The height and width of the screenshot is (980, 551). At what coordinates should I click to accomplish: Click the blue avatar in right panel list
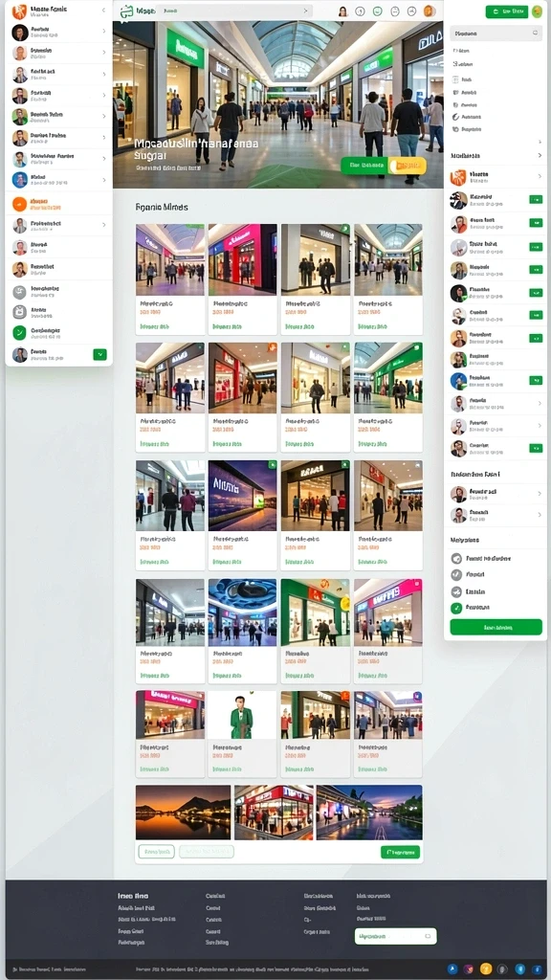458,381
